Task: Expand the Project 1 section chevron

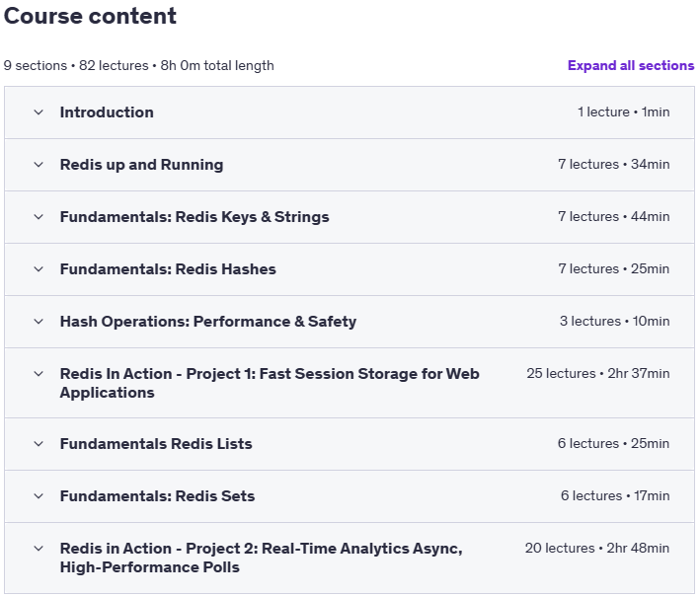Action: 39,374
